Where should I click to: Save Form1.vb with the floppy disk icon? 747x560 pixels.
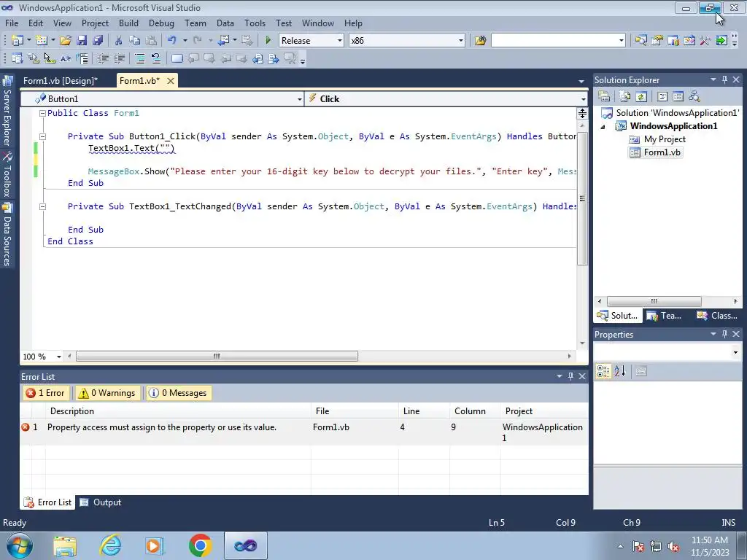82,41
